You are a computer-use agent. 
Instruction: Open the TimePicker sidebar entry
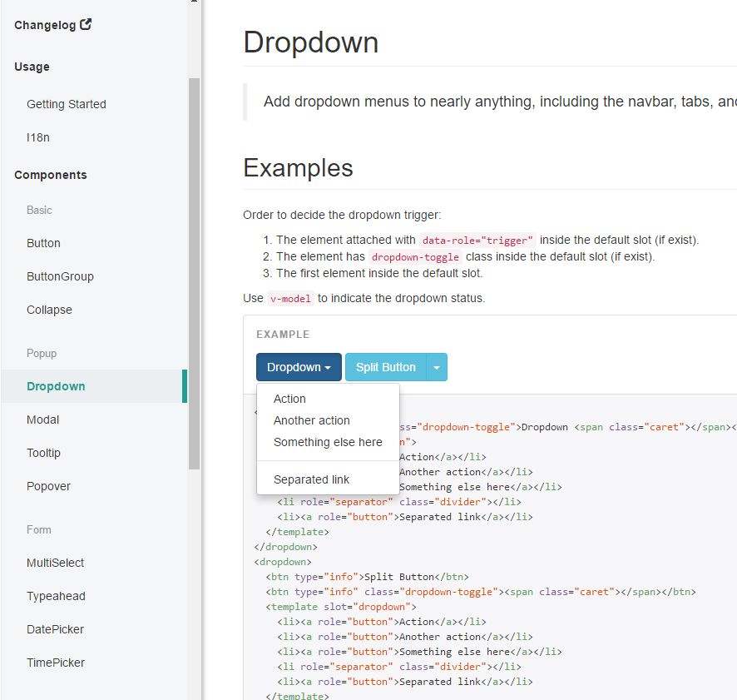tap(56, 663)
